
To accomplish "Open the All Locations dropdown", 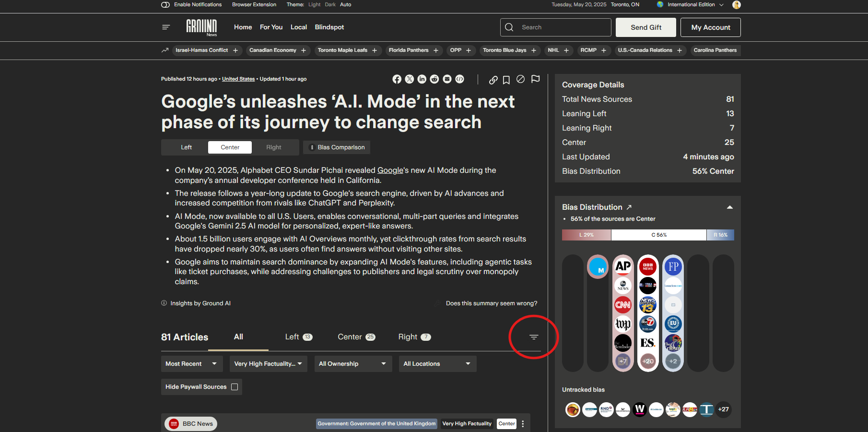I will (x=438, y=364).
